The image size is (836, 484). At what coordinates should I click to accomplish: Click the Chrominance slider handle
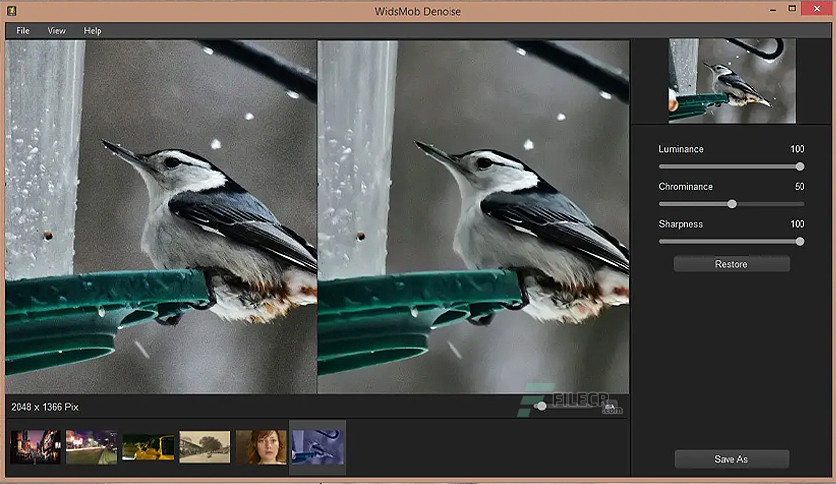coord(732,204)
